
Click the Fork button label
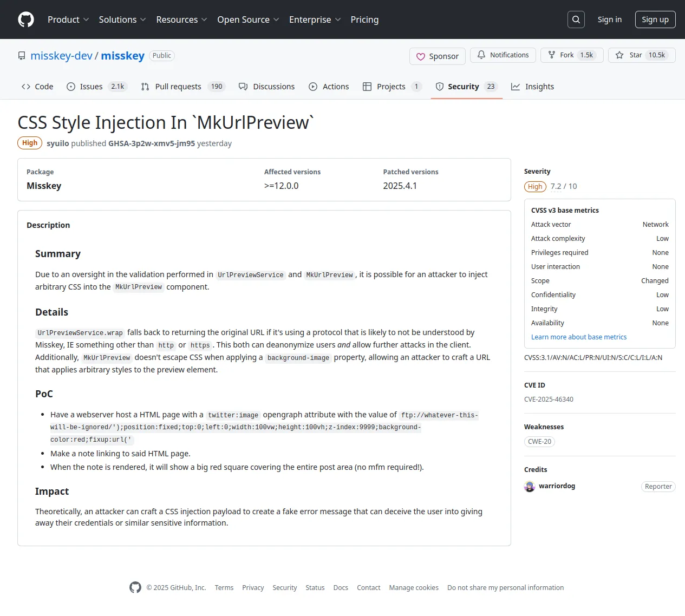click(566, 55)
